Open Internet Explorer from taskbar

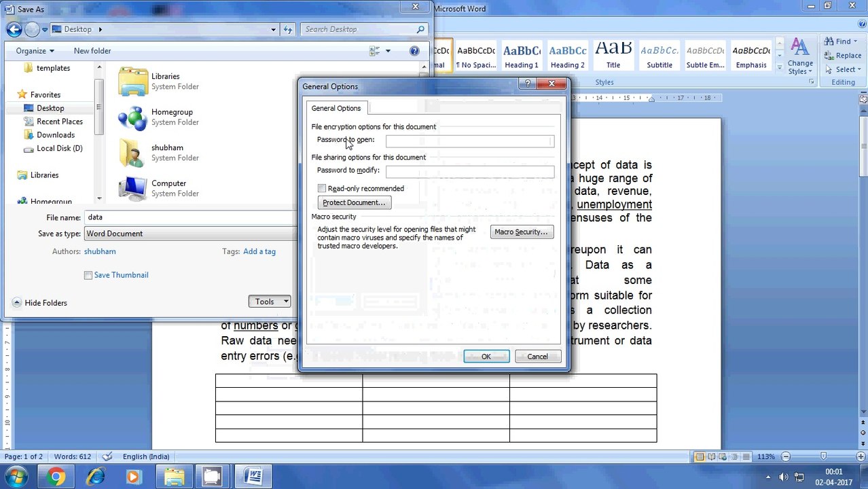(96, 477)
